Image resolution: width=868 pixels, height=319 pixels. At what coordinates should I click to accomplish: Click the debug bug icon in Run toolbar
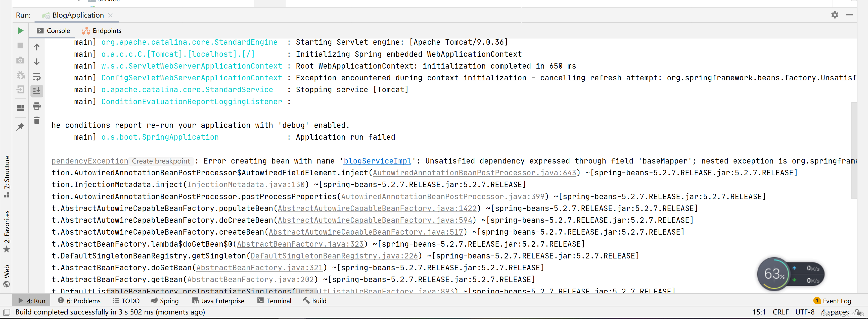[x=21, y=75]
